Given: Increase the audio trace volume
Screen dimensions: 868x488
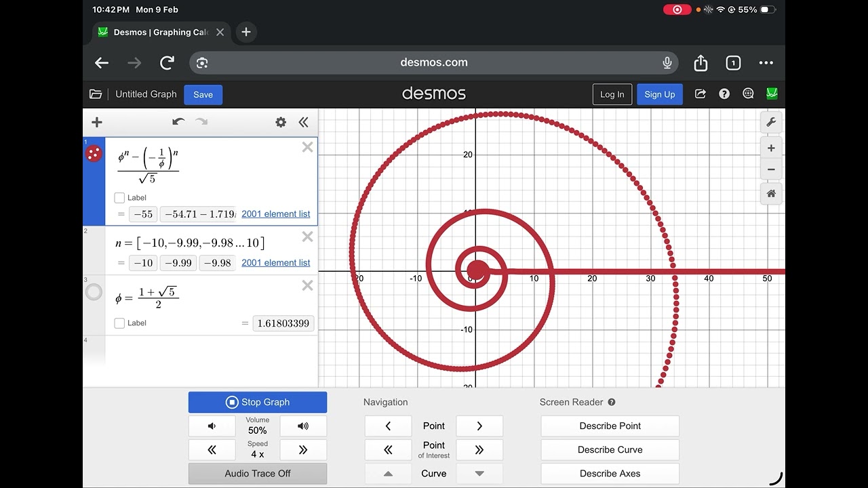Looking at the screenshot, I should [303, 426].
